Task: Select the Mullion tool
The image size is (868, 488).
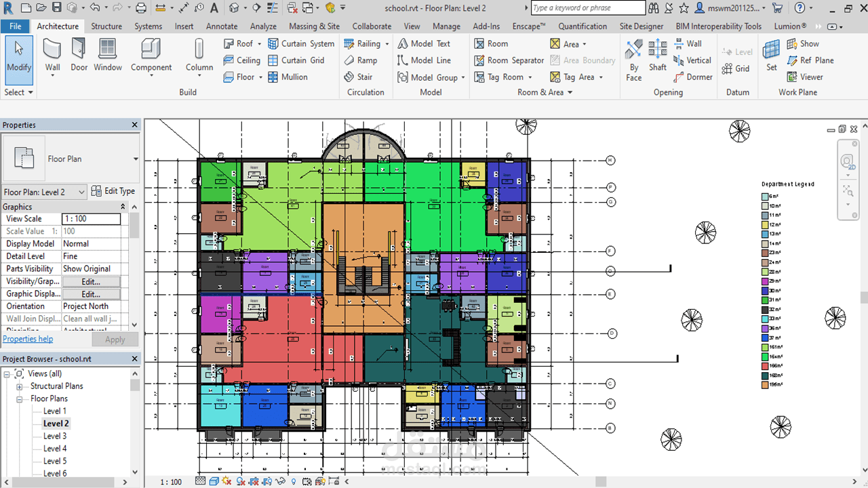Action: [288, 77]
